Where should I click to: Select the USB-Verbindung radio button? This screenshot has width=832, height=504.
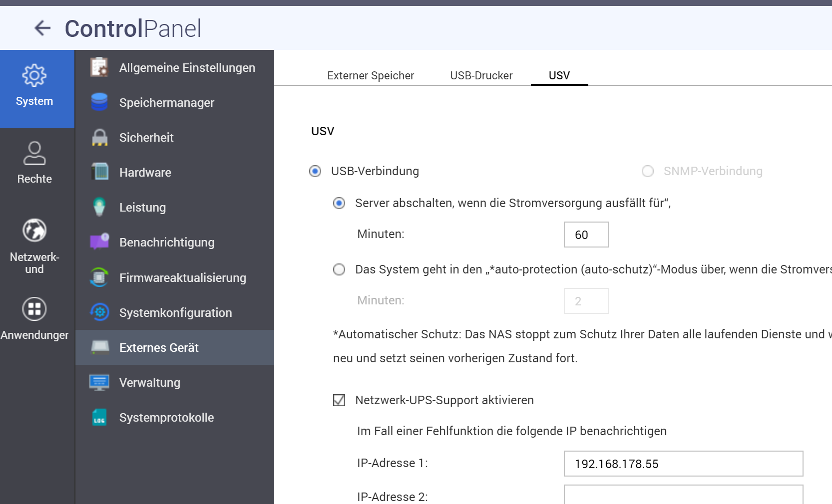pos(315,171)
